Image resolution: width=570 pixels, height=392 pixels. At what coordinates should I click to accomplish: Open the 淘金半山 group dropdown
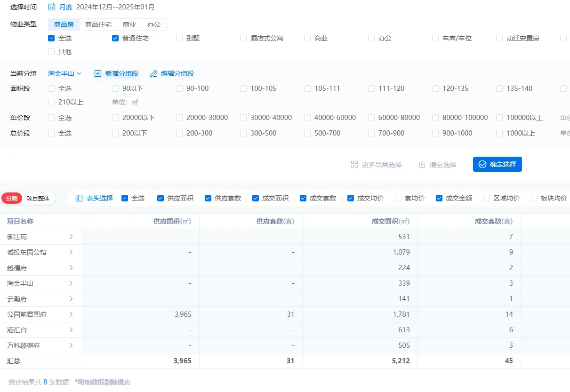coord(64,73)
